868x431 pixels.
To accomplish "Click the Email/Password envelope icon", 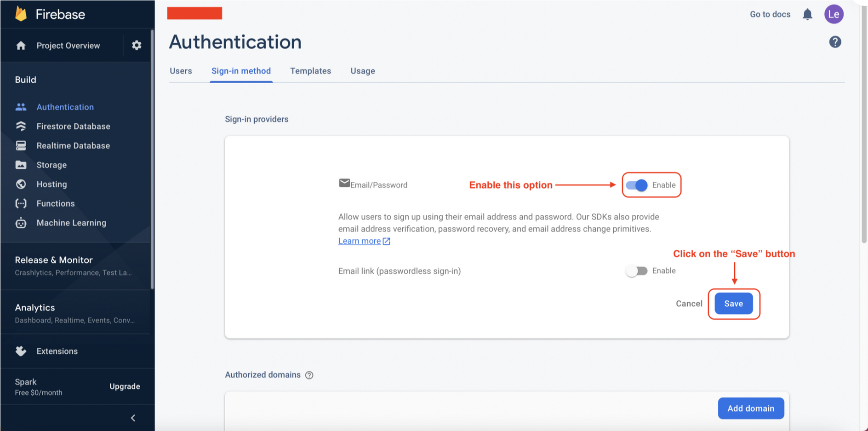I will [344, 183].
